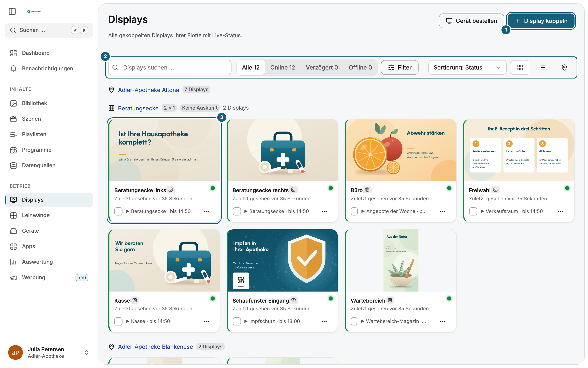The width and height of the screenshot is (588, 368).
Task: Open more options for Freiwahl card
Action: [561, 211]
